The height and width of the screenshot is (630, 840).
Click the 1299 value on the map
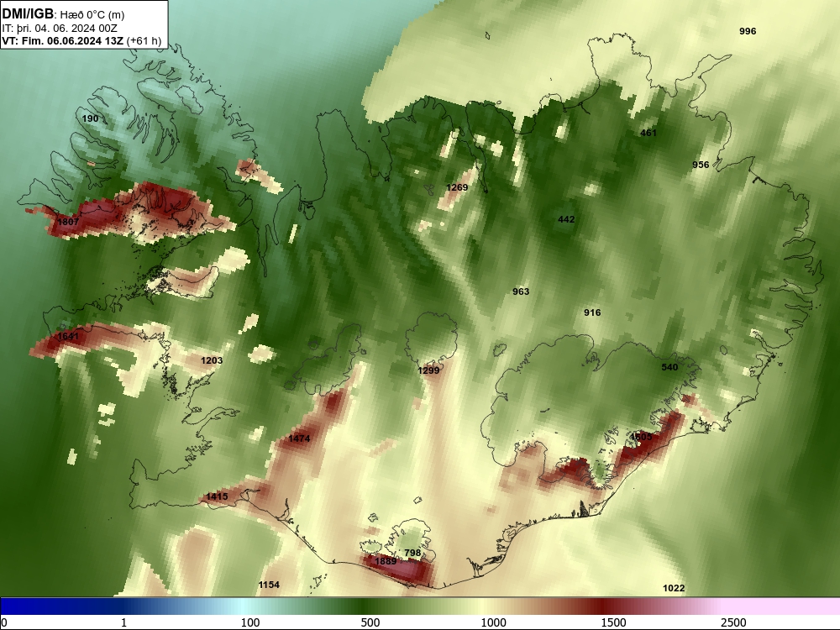pyautogui.click(x=428, y=370)
